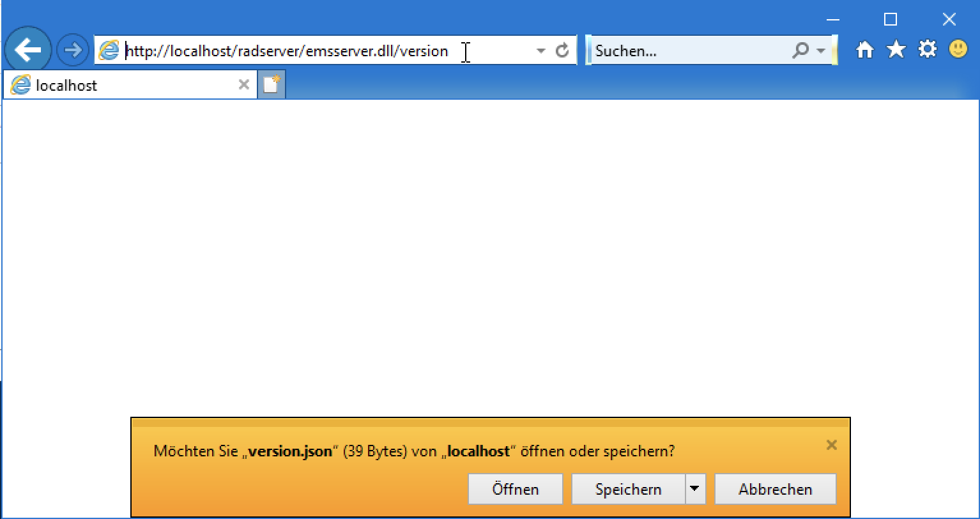Open the Speichern options dropdown arrow

[x=694, y=489]
